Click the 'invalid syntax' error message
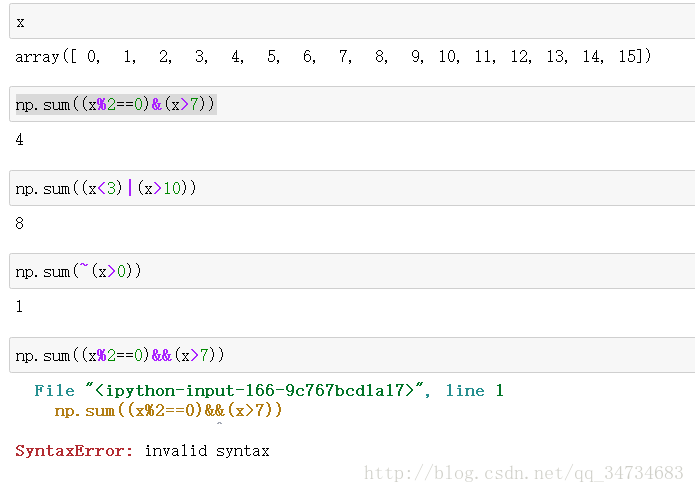 click(x=207, y=451)
